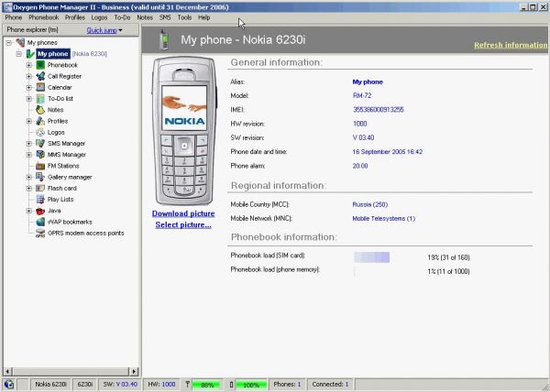Open the Logos menu
The width and height of the screenshot is (550, 392).
(x=99, y=17)
